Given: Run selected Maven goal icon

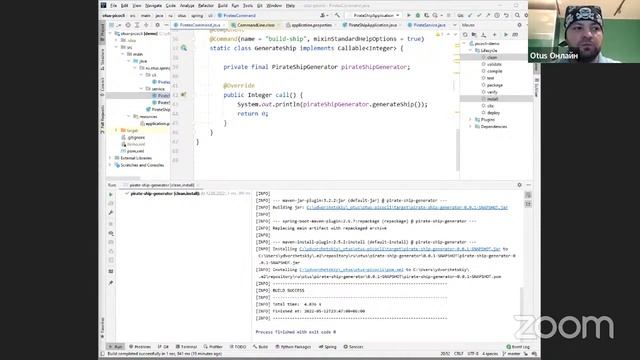Looking at the screenshot, I should (x=505, y=35).
